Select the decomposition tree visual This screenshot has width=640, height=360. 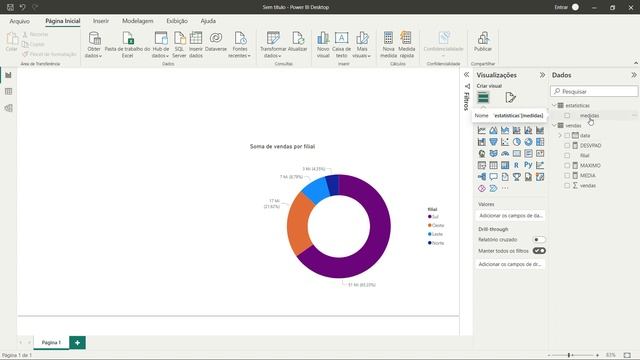482,177
